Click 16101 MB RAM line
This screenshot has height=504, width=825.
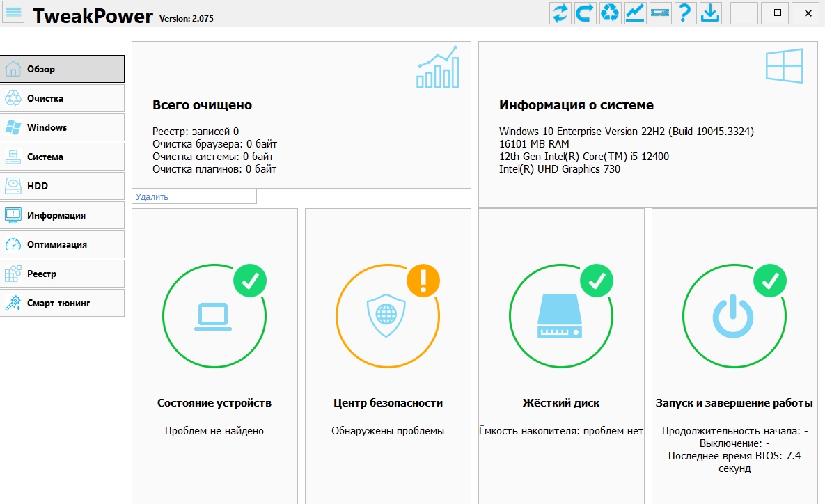534,143
